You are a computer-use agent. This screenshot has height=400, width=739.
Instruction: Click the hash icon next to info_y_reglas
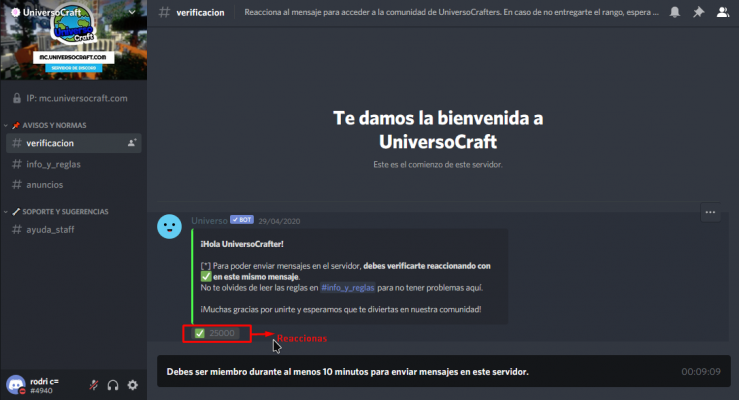[x=16, y=164]
